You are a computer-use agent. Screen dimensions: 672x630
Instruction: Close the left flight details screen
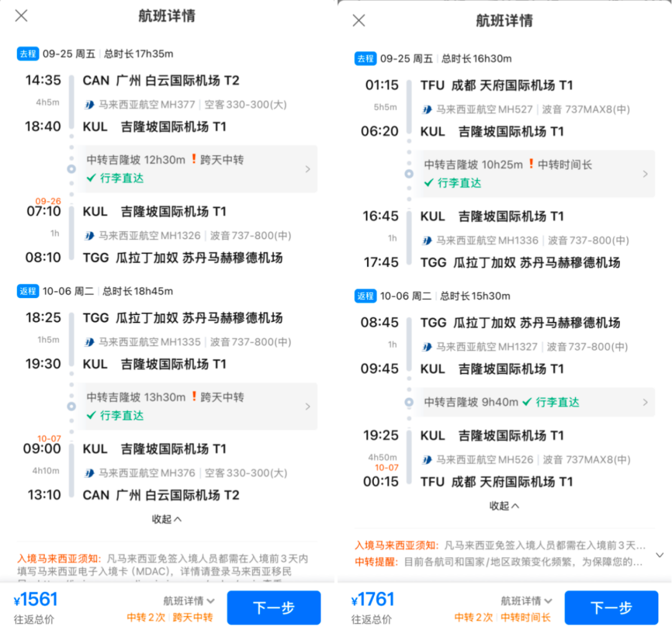pos(21,16)
